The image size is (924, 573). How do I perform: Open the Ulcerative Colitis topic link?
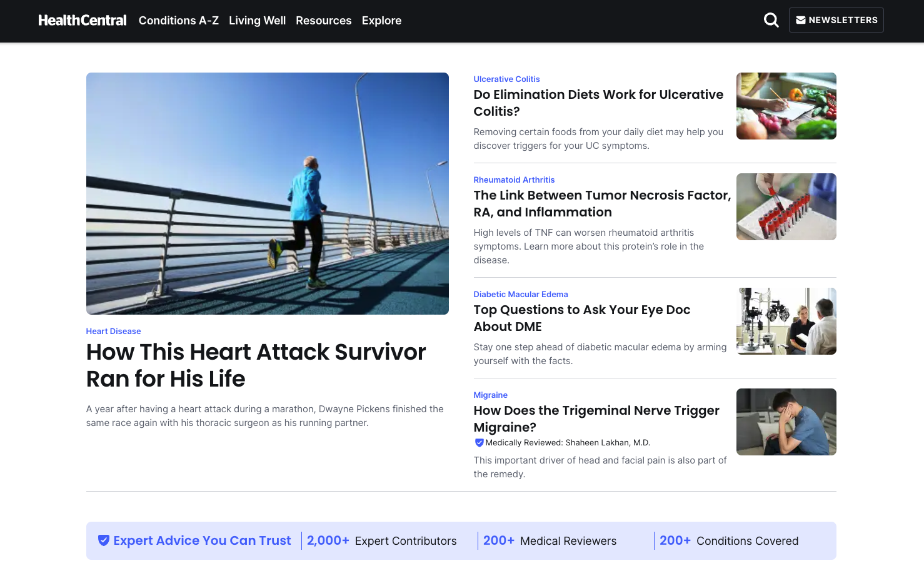click(x=506, y=79)
